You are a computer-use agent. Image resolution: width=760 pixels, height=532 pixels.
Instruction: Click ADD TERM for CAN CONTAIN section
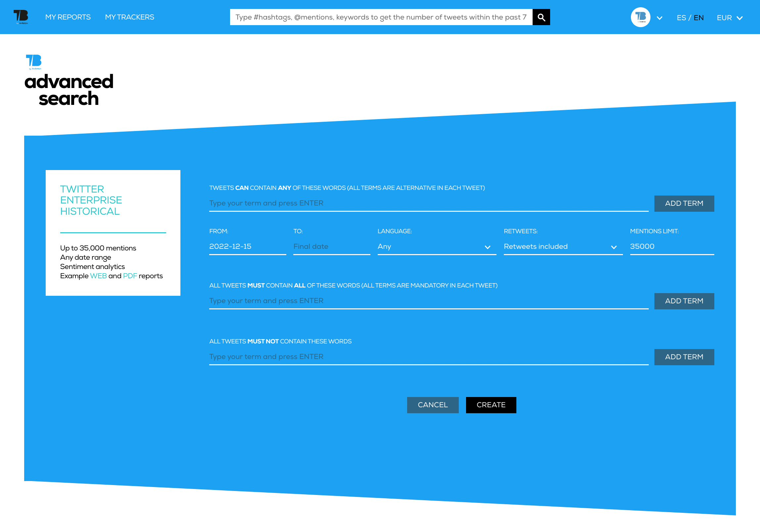pos(684,203)
